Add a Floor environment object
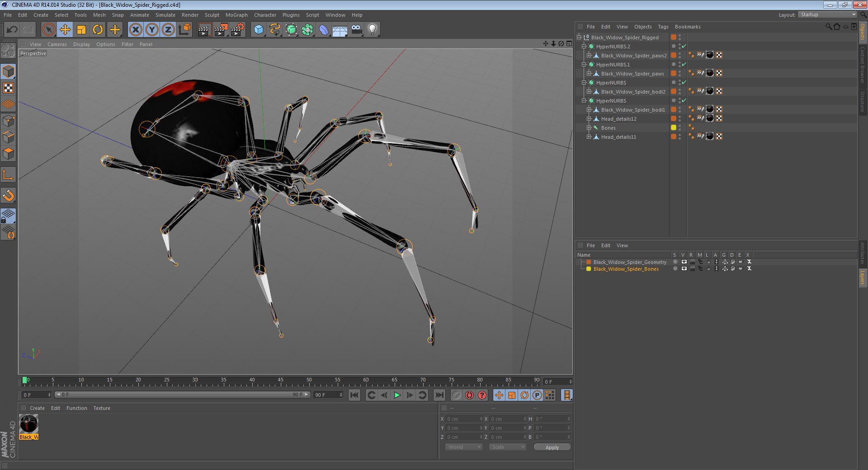Viewport: 868px width, 470px height. [340, 30]
